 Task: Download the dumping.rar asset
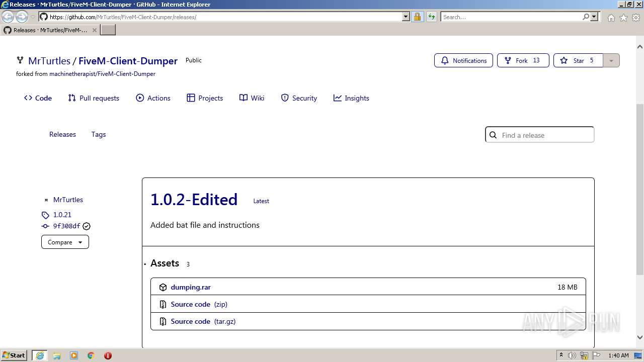191,287
